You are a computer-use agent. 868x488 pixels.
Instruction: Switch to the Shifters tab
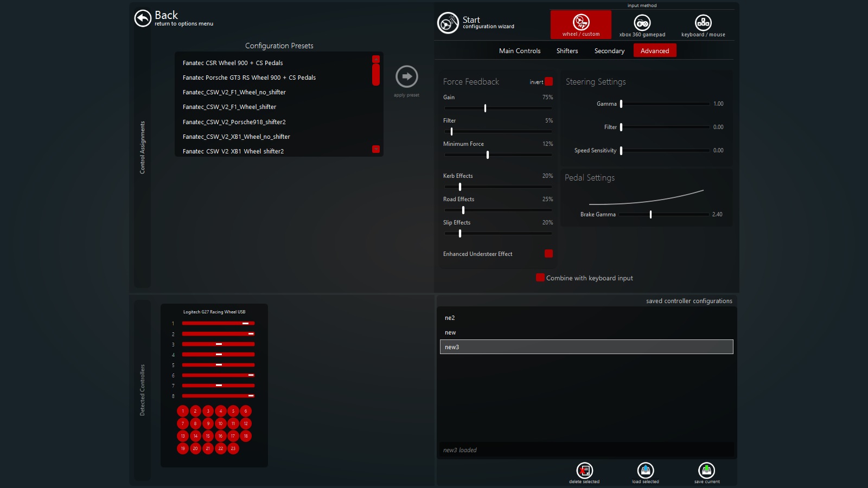[567, 51]
